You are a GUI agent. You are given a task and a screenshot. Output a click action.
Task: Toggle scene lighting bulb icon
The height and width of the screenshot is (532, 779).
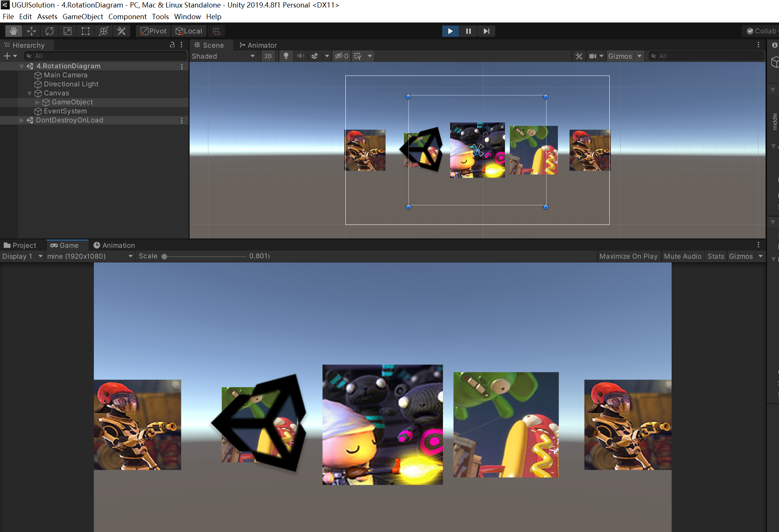click(286, 56)
